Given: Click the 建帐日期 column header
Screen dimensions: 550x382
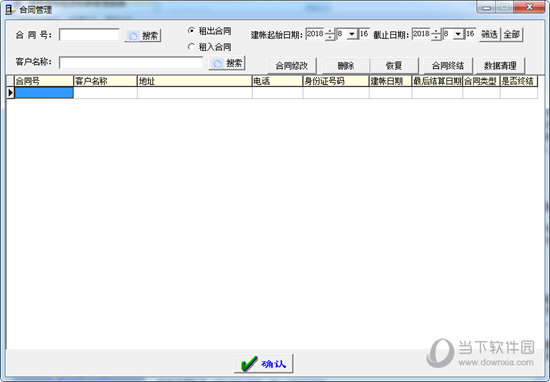Looking at the screenshot, I should coord(390,81).
